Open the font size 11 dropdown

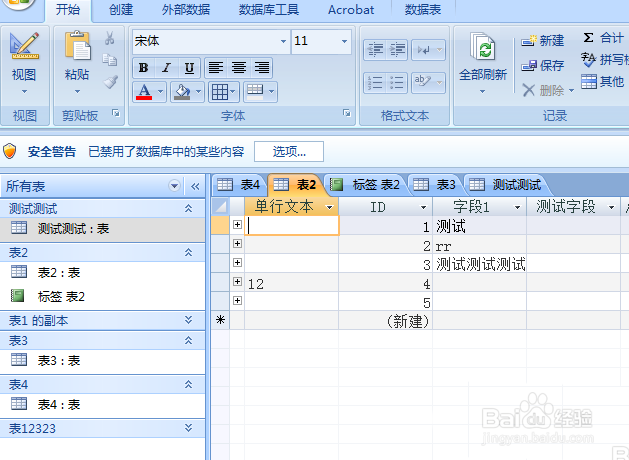[x=344, y=41]
